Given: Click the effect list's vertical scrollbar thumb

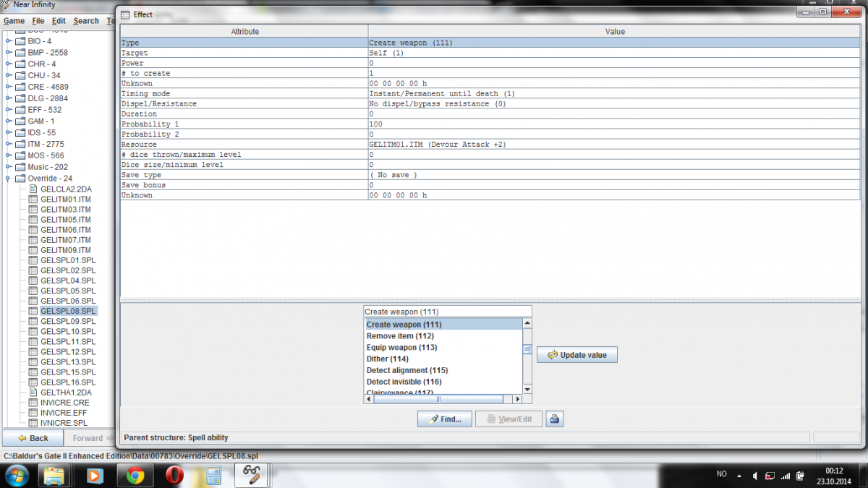Looking at the screenshot, I should click(527, 350).
